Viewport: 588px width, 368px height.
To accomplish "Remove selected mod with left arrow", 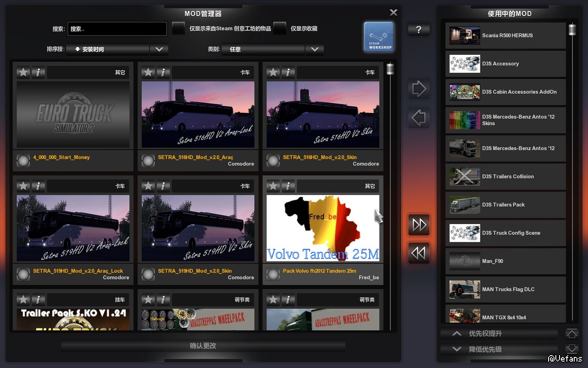I will point(419,118).
